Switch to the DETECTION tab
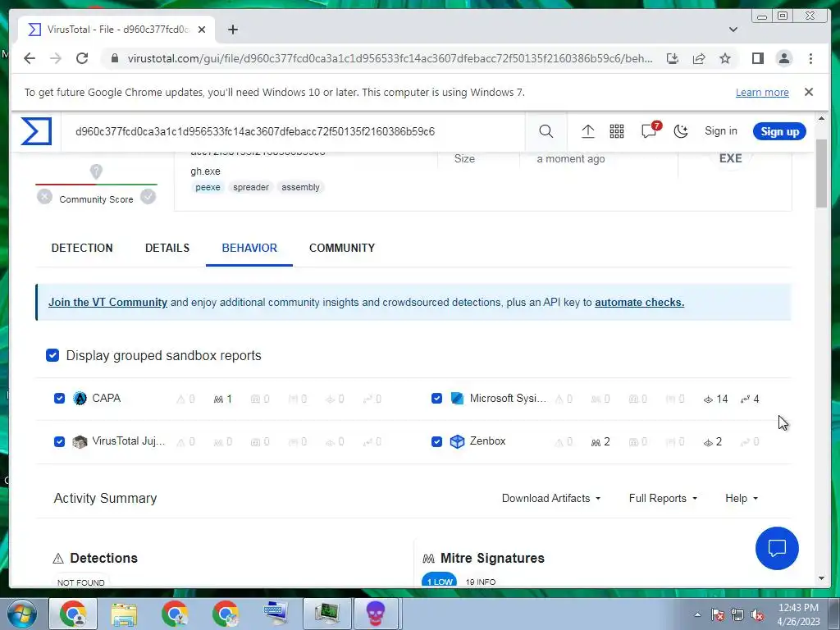The height and width of the screenshot is (630, 840). pyautogui.click(x=82, y=248)
